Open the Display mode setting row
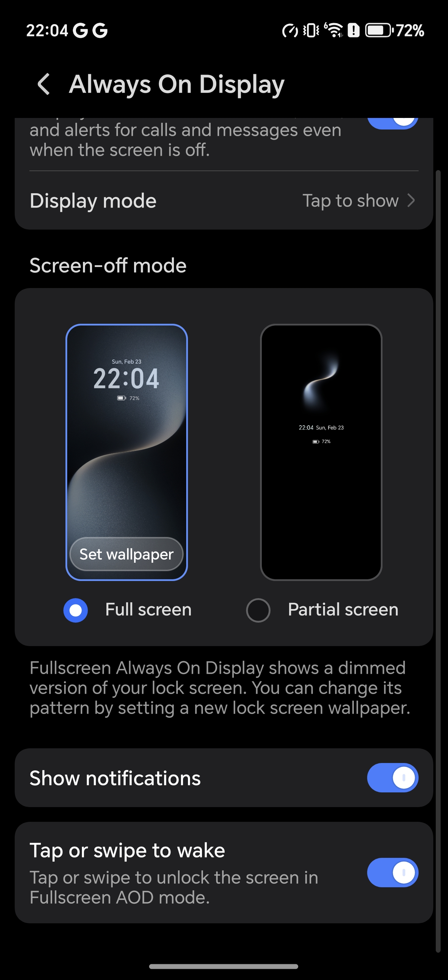 (224, 200)
